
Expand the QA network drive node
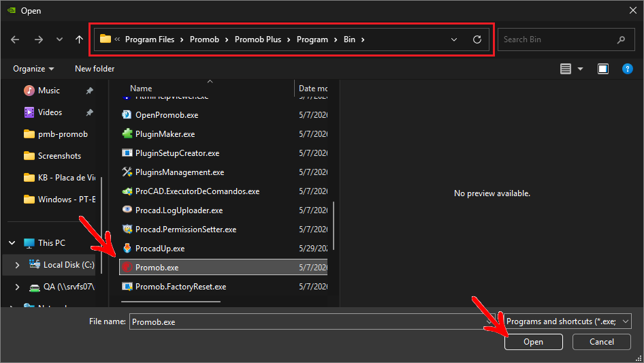pyautogui.click(x=17, y=287)
